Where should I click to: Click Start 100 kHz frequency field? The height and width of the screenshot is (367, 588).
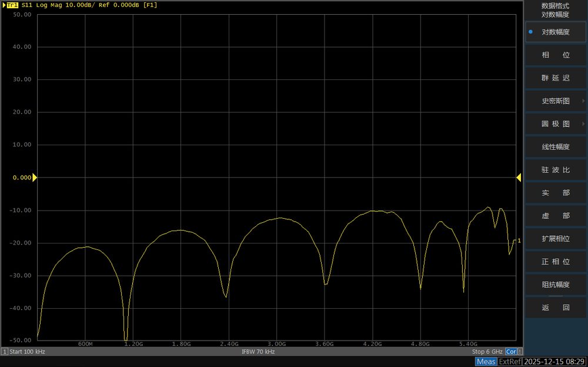click(x=27, y=352)
